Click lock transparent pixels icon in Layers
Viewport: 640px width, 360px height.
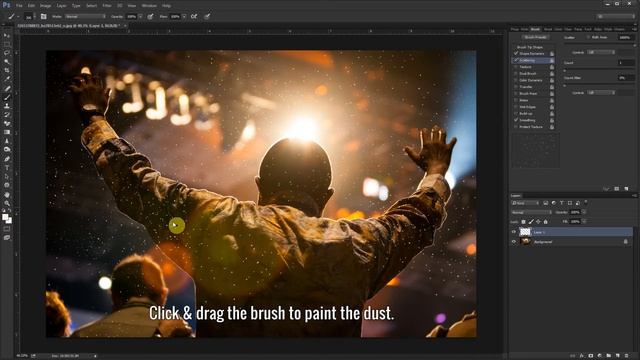523,222
